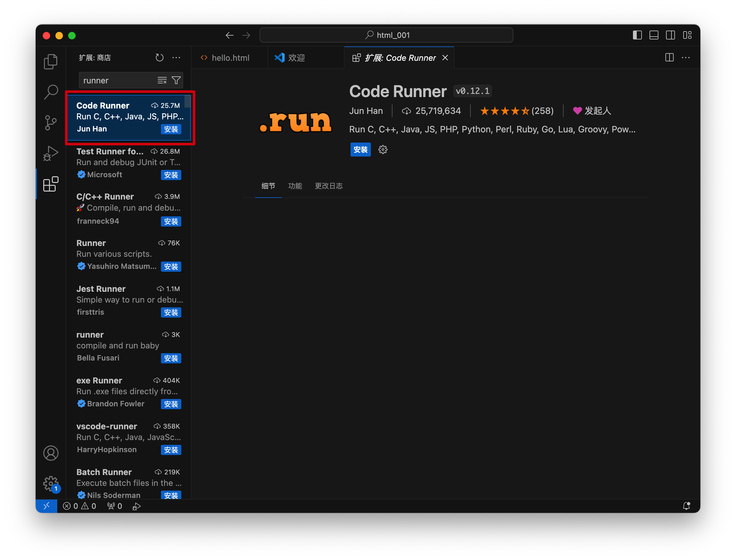Close the Code Runner extension tab
This screenshot has height=560, width=736.
[x=445, y=58]
